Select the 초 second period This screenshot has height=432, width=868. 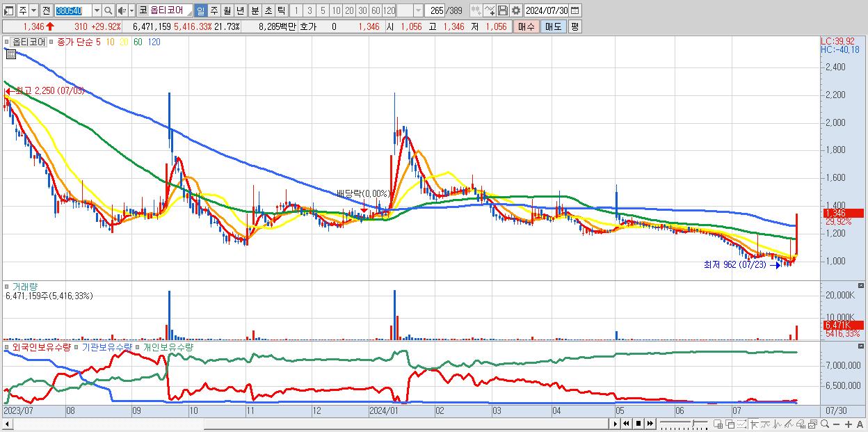[268, 11]
